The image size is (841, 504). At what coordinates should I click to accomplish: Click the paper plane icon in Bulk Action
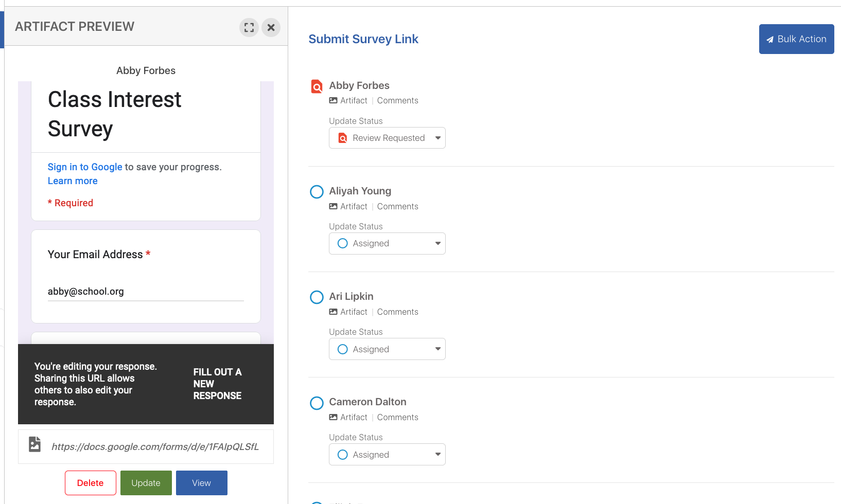770,40
